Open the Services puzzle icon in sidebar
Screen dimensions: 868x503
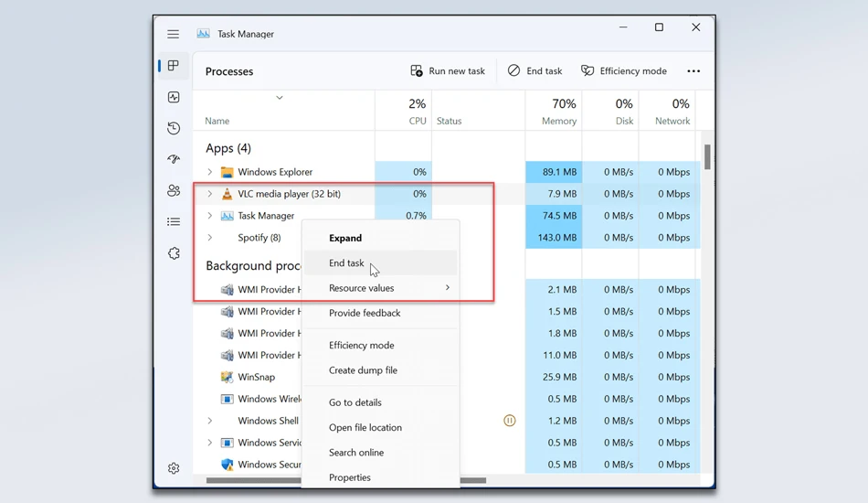click(174, 253)
